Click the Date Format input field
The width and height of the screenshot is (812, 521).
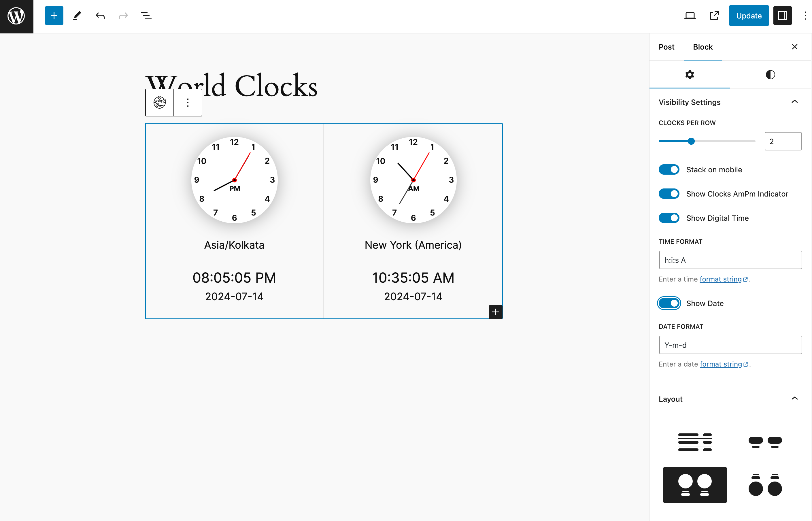click(730, 345)
